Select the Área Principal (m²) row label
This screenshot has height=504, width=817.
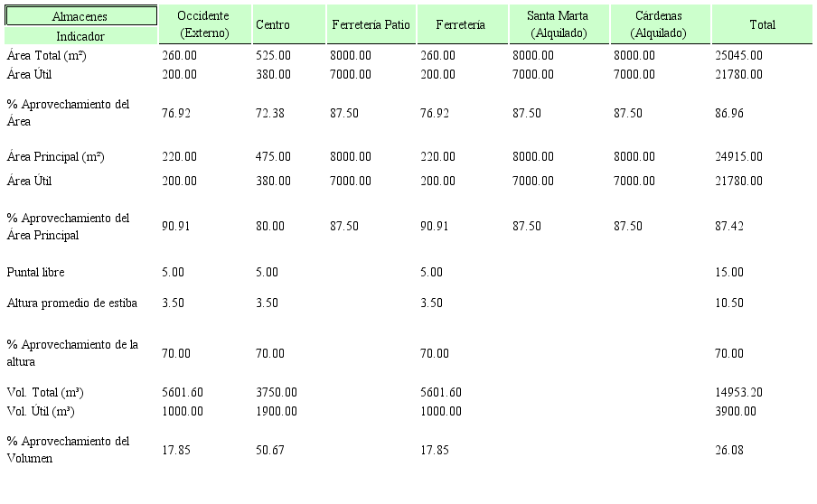[55, 157]
